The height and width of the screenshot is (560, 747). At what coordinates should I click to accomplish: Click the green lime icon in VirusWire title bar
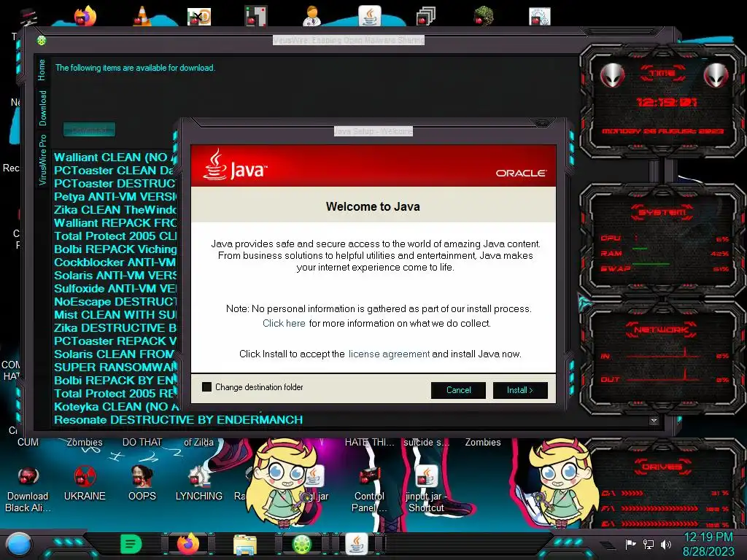(x=42, y=41)
